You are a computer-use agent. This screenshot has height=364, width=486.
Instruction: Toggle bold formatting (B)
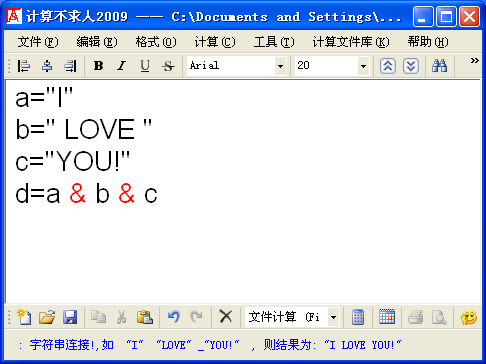pyautogui.click(x=98, y=66)
